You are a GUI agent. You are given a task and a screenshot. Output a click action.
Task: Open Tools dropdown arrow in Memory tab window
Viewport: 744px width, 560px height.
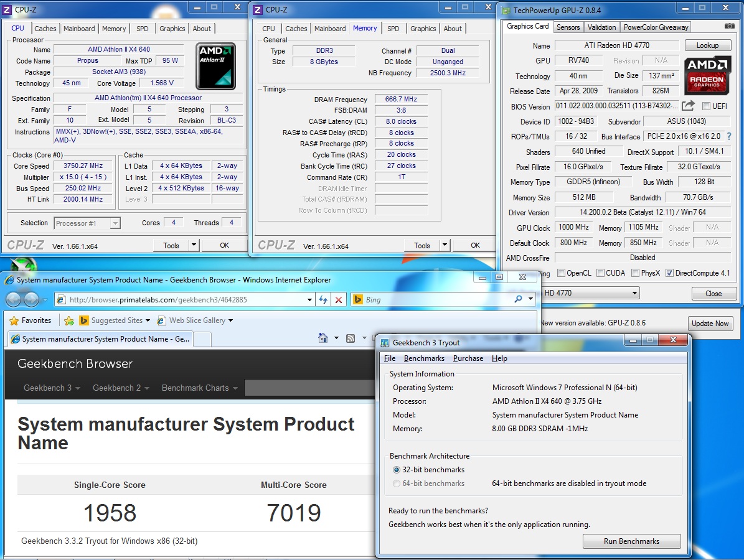coord(444,245)
